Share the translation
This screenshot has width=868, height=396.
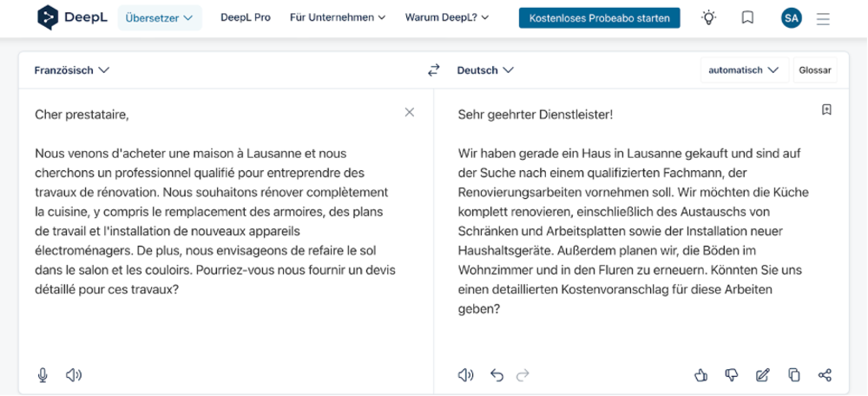pos(825,375)
